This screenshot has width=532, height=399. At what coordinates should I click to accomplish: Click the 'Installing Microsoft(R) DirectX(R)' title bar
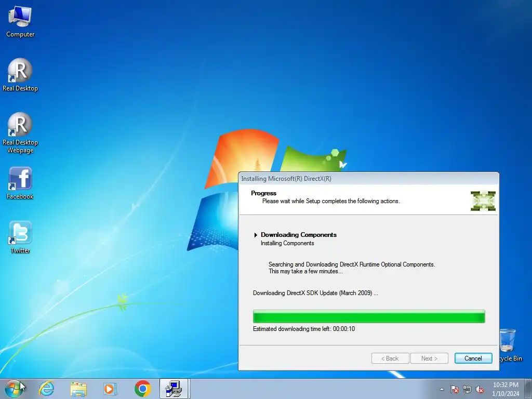pos(369,179)
